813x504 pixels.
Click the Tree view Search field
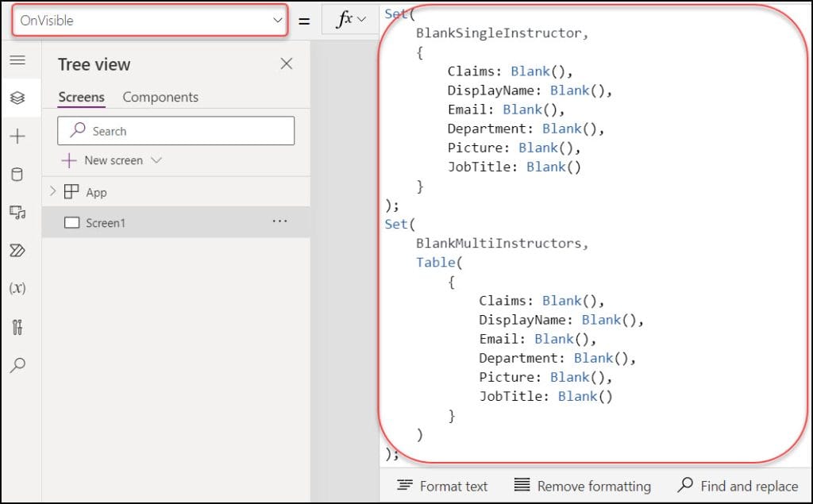click(175, 131)
